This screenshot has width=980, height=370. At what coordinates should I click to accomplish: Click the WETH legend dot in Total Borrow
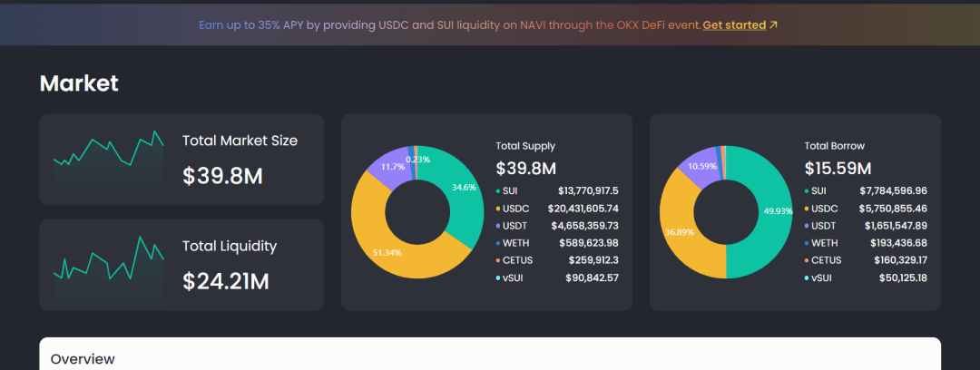(807, 243)
